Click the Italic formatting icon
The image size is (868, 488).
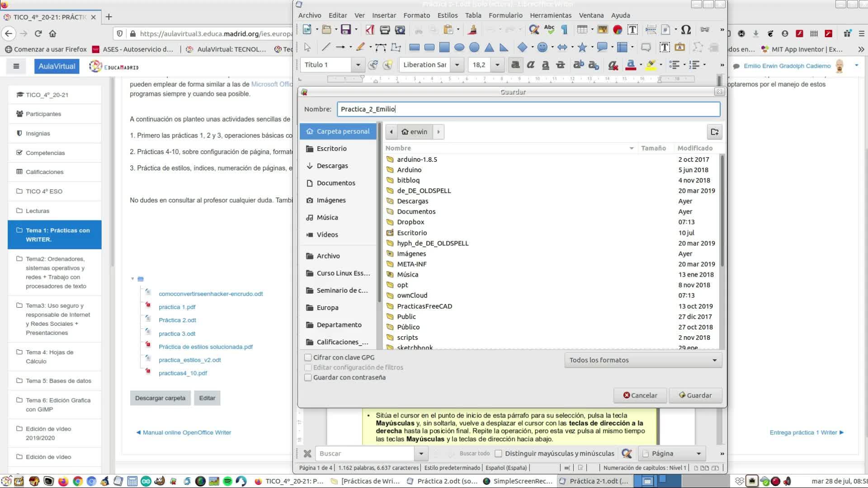[x=530, y=65]
